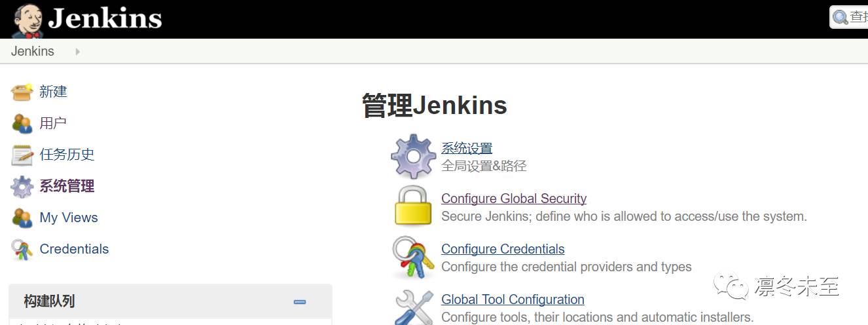Click the 管理Jenkins page heading
Image resolution: width=868 pixels, height=325 pixels.
[434, 105]
